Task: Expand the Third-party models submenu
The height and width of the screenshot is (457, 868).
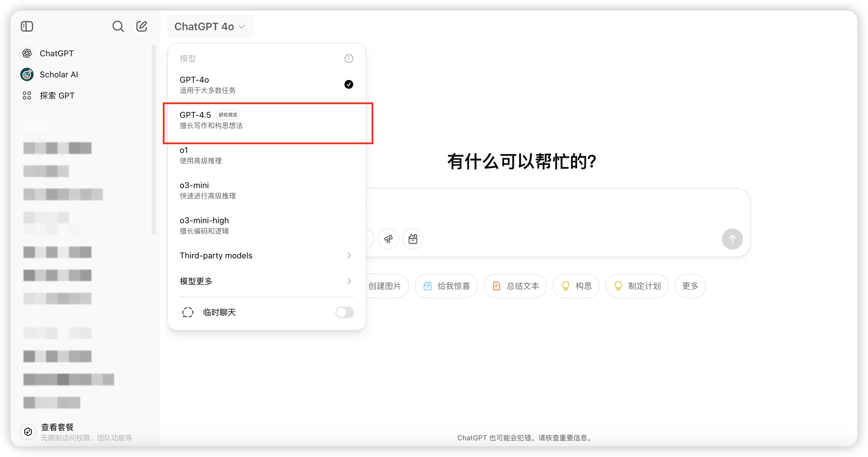Action: coord(267,256)
